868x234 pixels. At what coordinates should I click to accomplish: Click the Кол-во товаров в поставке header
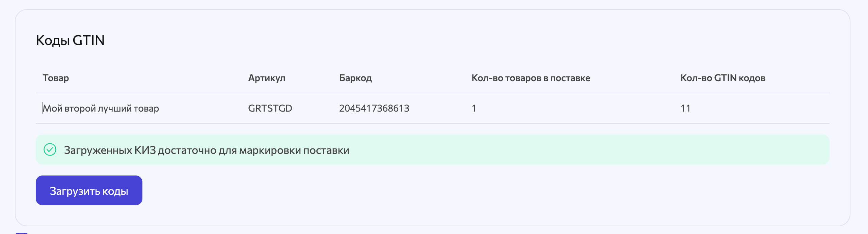coord(531,78)
